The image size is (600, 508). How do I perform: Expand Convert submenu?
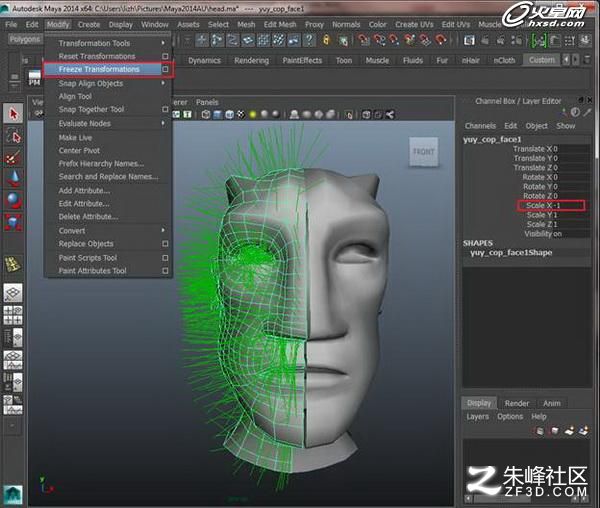click(163, 230)
